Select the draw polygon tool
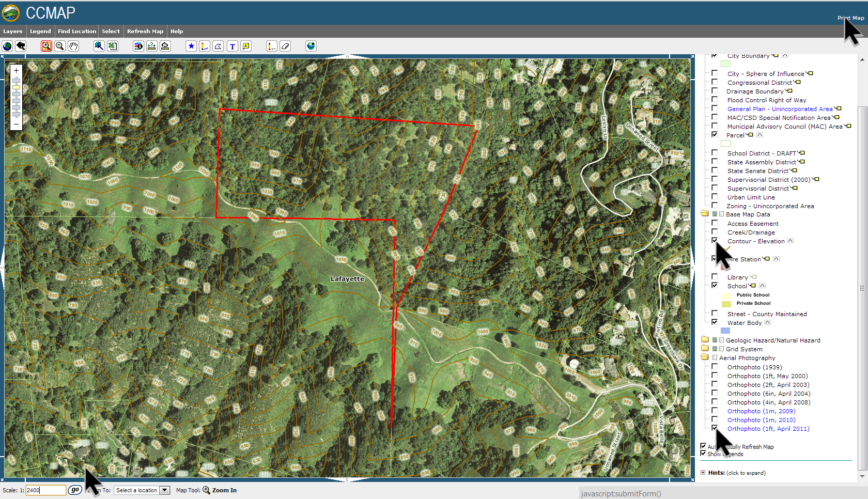 218,46
